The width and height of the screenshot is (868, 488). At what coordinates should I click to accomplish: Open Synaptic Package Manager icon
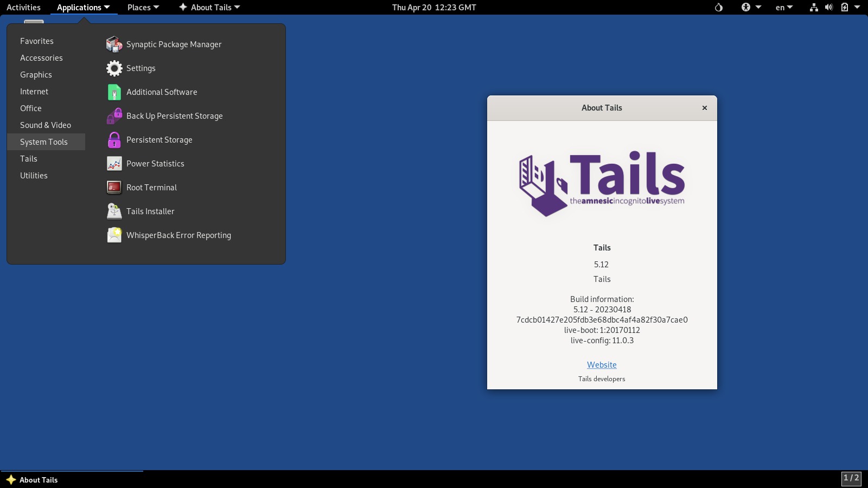(x=114, y=44)
